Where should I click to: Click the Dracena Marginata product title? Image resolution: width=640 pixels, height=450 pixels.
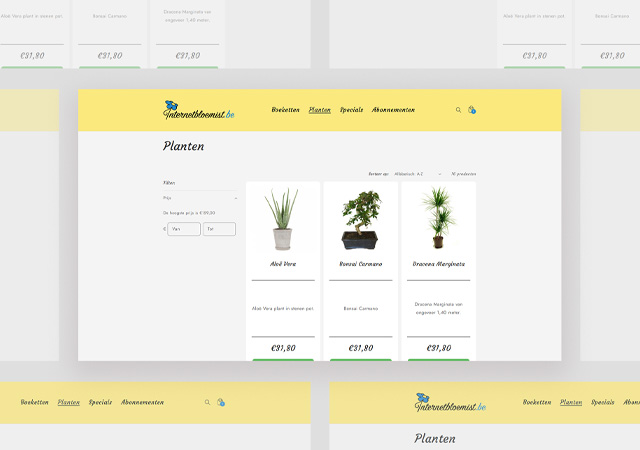pyautogui.click(x=438, y=264)
